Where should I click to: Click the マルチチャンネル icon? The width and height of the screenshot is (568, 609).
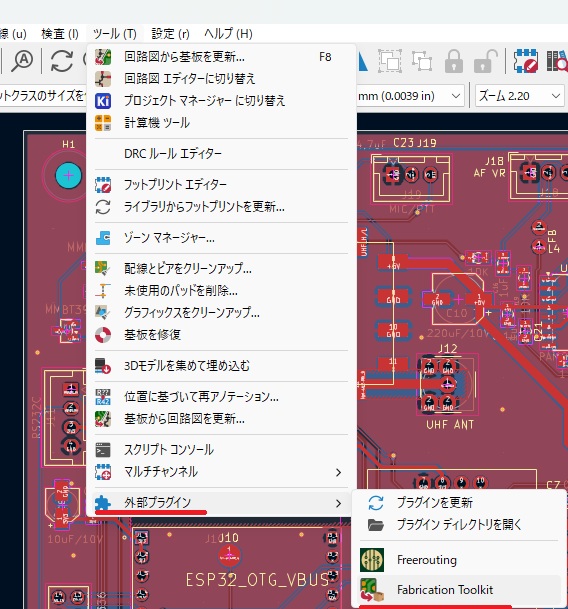(103, 472)
